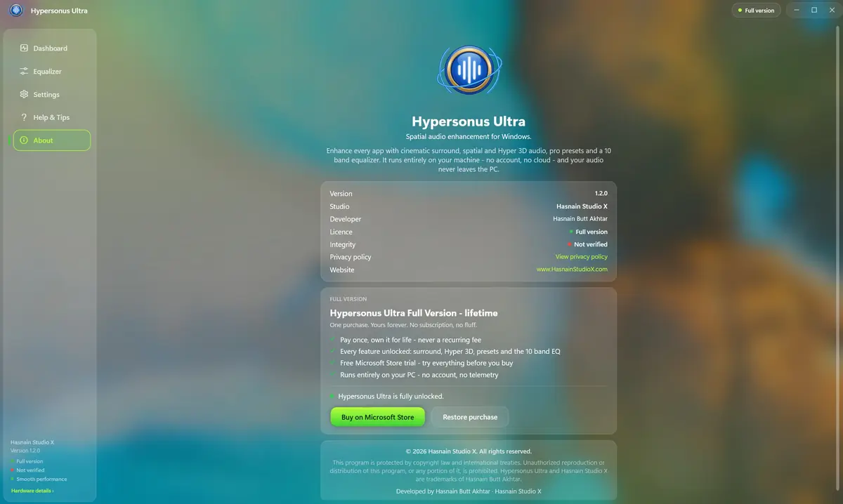Click the Pay once, own it for life line
Image resolution: width=843 pixels, height=504 pixels.
410,340
